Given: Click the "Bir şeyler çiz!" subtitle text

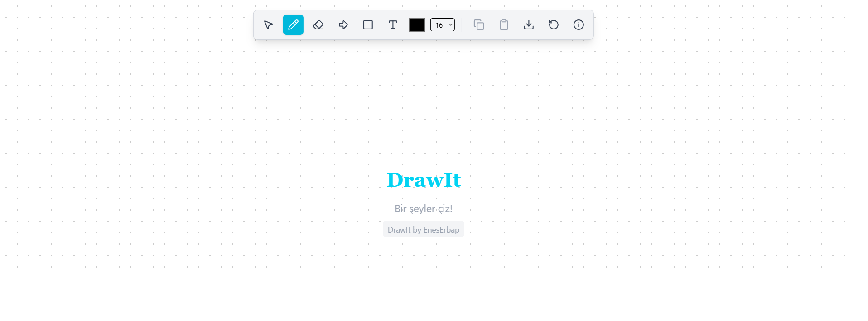Looking at the screenshot, I should 424,209.
